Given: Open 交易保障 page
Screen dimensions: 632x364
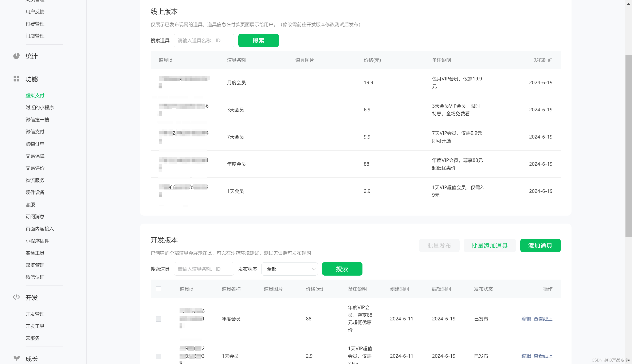Looking at the screenshot, I should (x=35, y=156).
